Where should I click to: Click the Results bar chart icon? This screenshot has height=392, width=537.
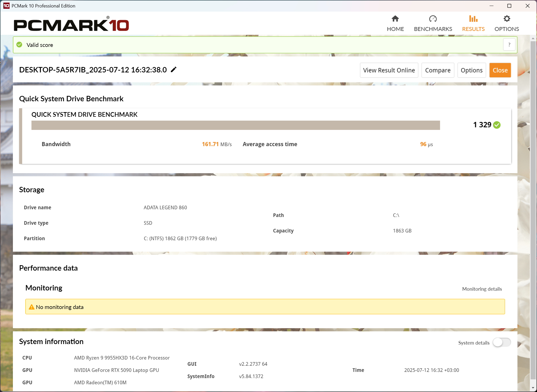473,19
